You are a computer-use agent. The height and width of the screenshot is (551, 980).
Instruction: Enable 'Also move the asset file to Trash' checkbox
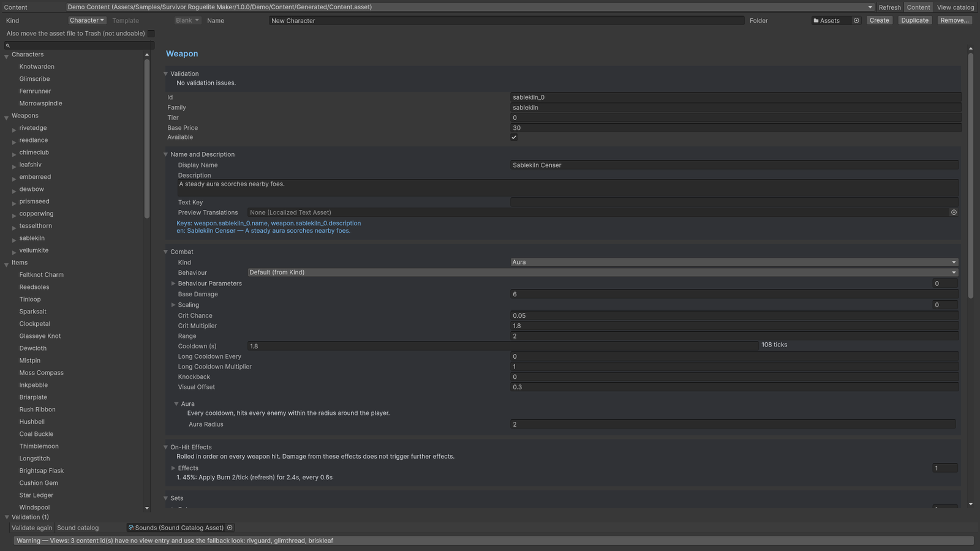coord(151,34)
